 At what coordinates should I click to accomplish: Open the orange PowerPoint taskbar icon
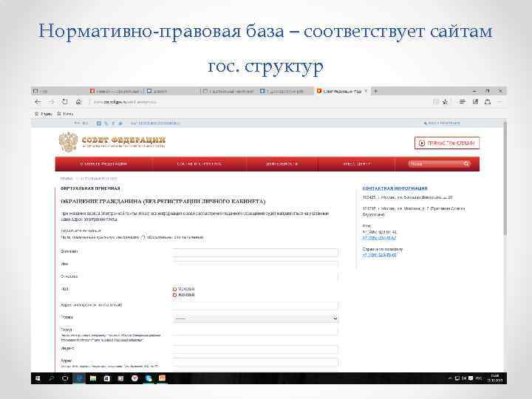coord(162,378)
